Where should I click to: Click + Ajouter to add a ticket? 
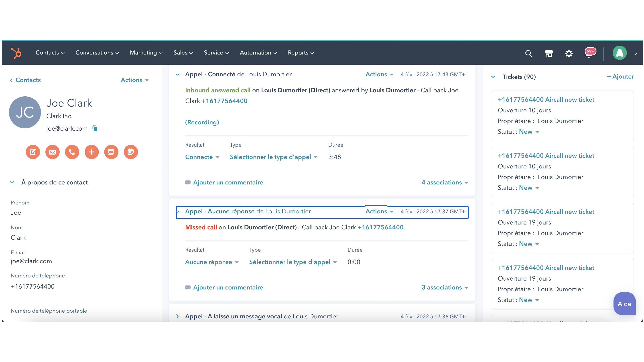click(620, 77)
